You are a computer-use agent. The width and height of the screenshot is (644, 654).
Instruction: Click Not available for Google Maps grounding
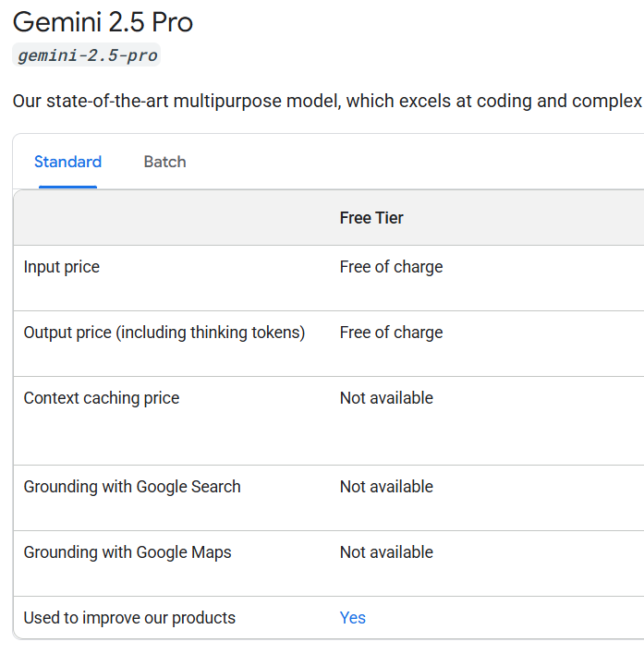tap(386, 552)
